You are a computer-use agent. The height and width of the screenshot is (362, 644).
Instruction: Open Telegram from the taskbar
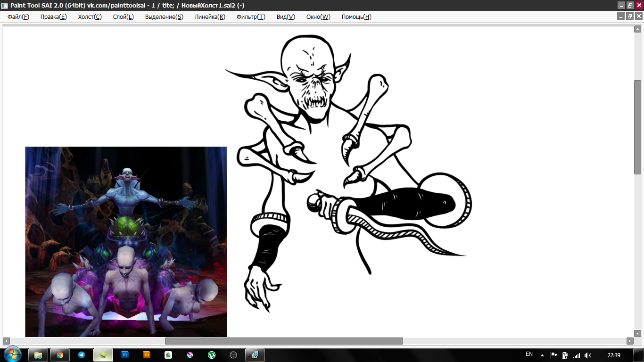82,355
